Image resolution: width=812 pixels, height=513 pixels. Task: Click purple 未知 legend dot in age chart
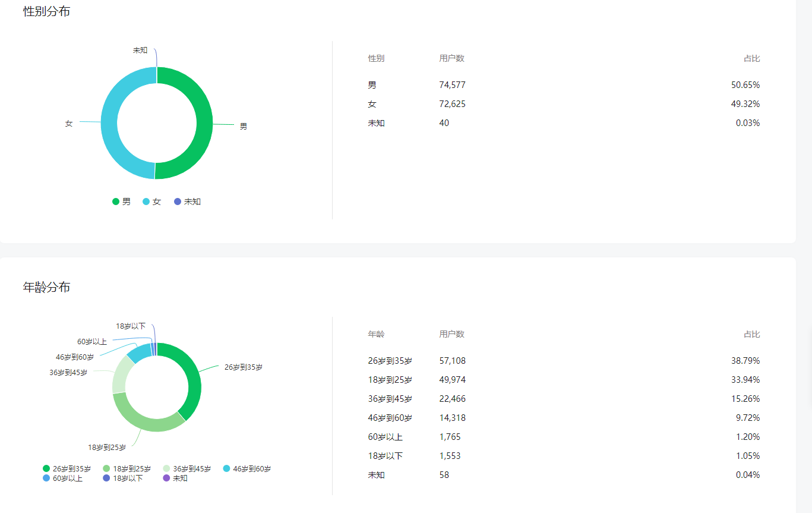click(166, 478)
